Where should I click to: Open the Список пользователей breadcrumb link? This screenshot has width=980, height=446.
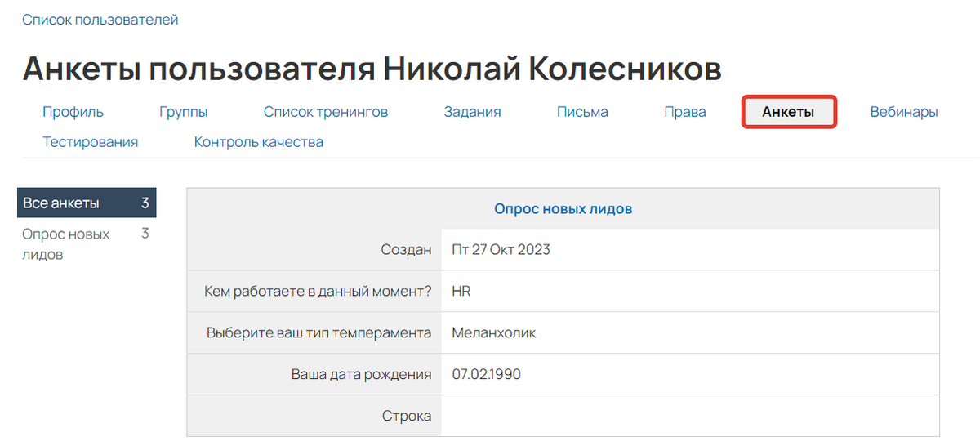coord(100,20)
